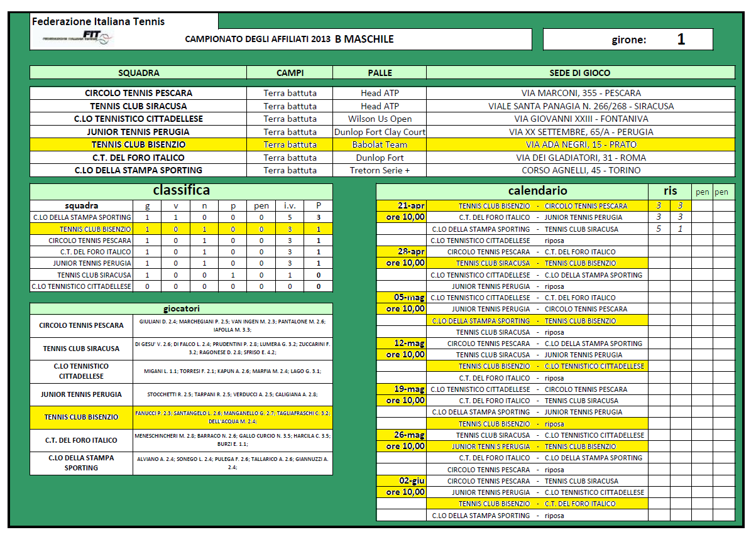Select player list starting 'MIGANI L. 1.1'
Viewport: 756px width, 547px height.
233,371
